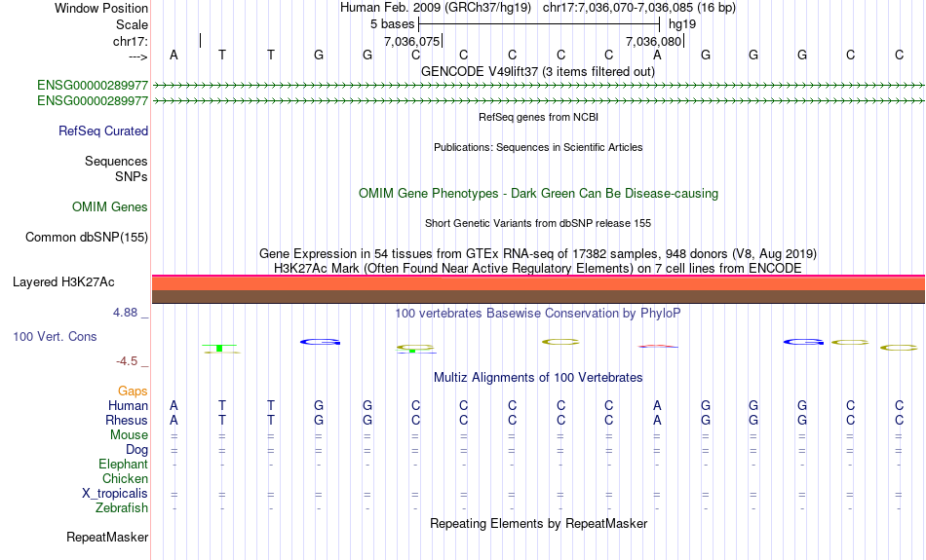The height and width of the screenshot is (560, 926).
Task: Click Repeating Elements by RepeatMasker title
Action: click(x=539, y=523)
